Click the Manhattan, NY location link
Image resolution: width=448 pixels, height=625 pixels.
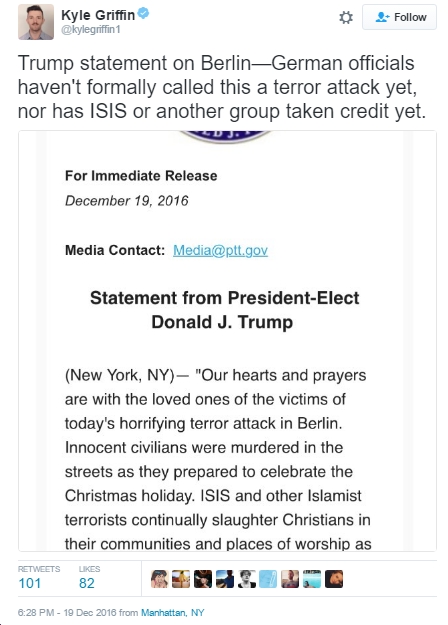(x=173, y=613)
